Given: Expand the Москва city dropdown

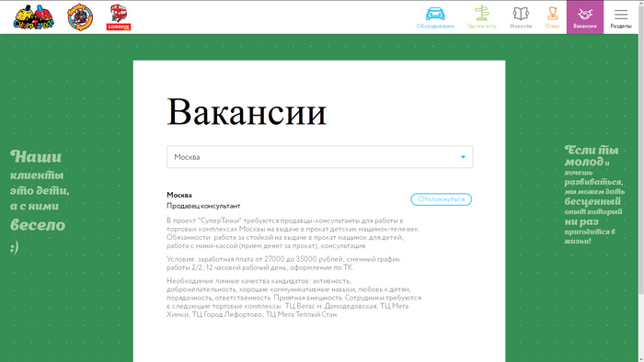Looking at the screenshot, I should tap(319, 157).
